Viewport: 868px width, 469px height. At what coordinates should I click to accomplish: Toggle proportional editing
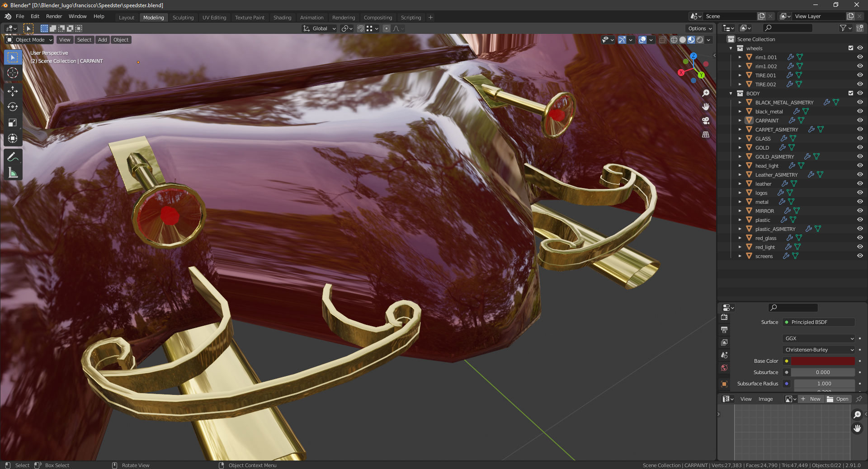click(x=387, y=28)
